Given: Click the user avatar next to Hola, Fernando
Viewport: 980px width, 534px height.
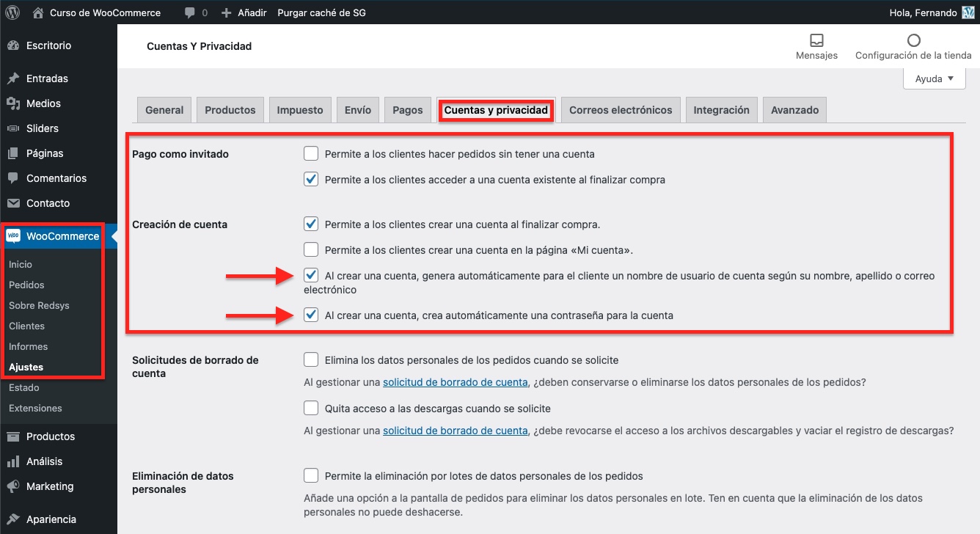Looking at the screenshot, I should tap(968, 13).
